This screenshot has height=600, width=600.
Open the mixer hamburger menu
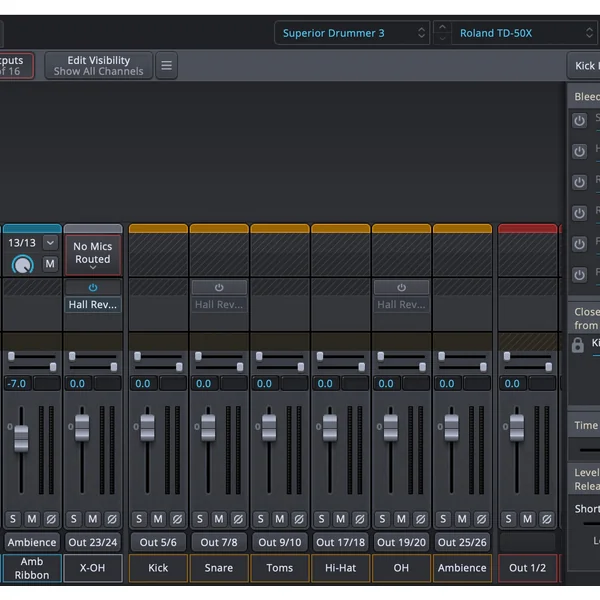click(x=166, y=65)
